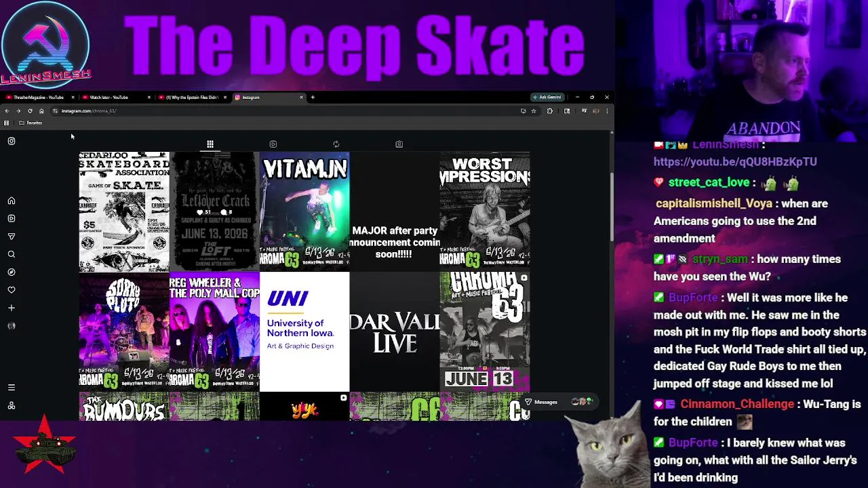Open the Worst Impressions post
Screen dimensions: 868x488
pyautogui.click(x=485, y=211)
